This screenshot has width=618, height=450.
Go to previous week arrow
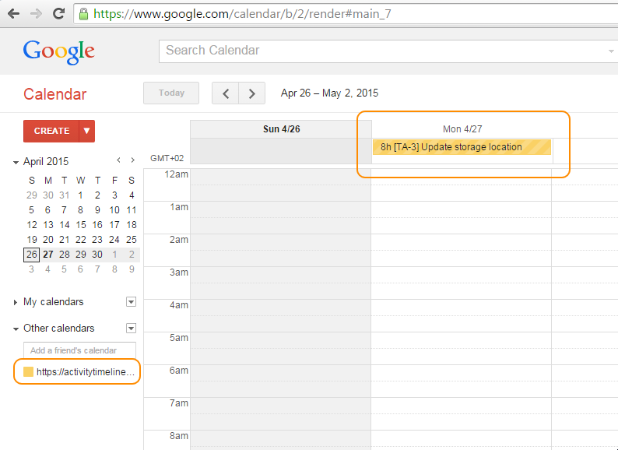[x=226, y=93]
